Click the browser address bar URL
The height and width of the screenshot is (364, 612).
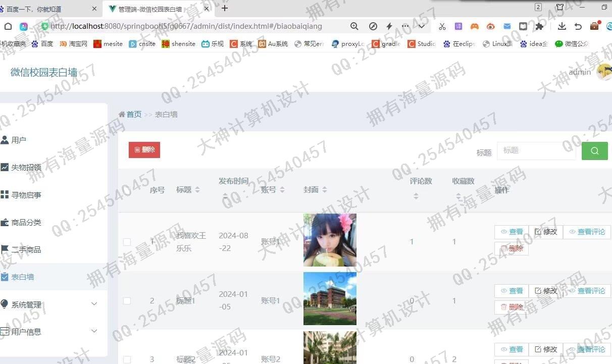pos(186,26)
